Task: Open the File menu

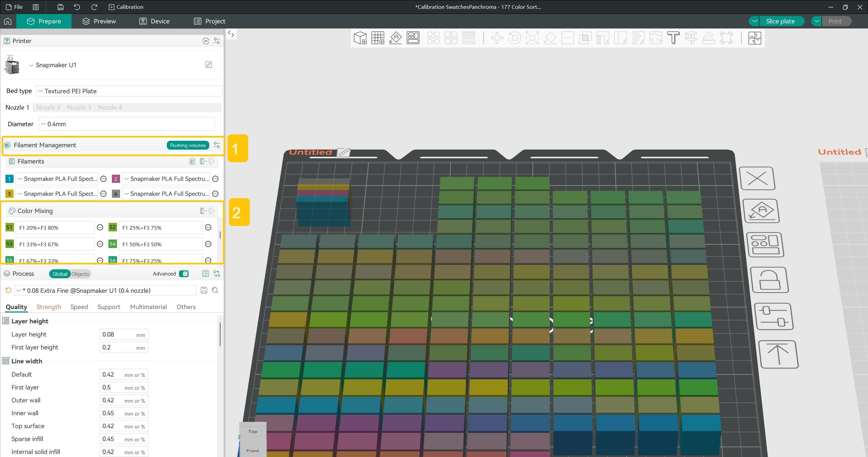Action: coord(14,7)
